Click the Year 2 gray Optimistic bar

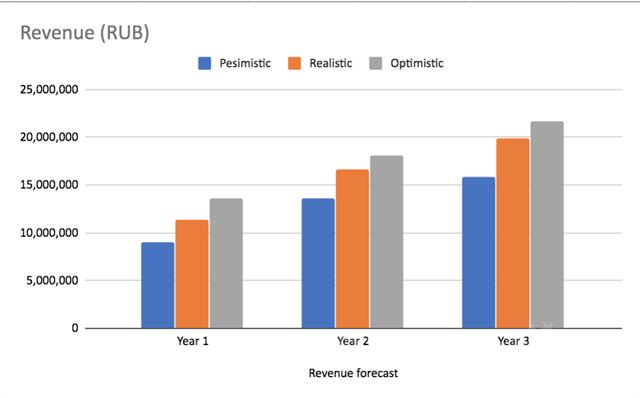pyautogui.click(x=387, y=242)
